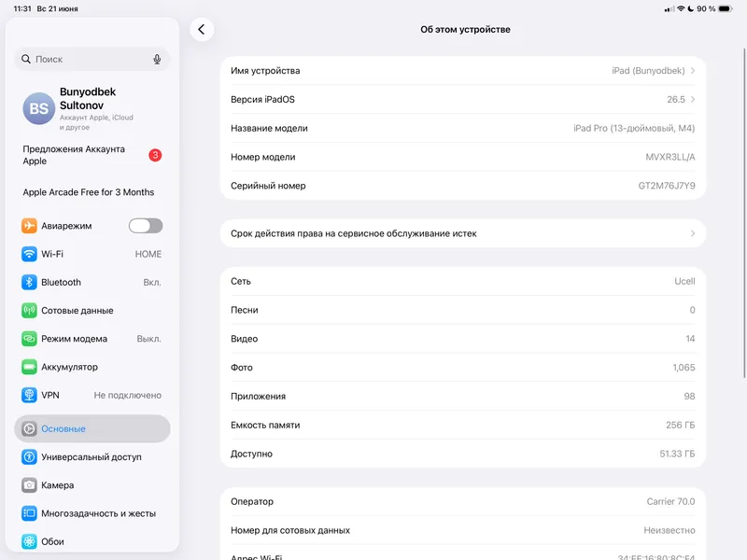Open Apple Arcade Free for 3 Months
Screen dimensions: 747x560
[92, 192]
